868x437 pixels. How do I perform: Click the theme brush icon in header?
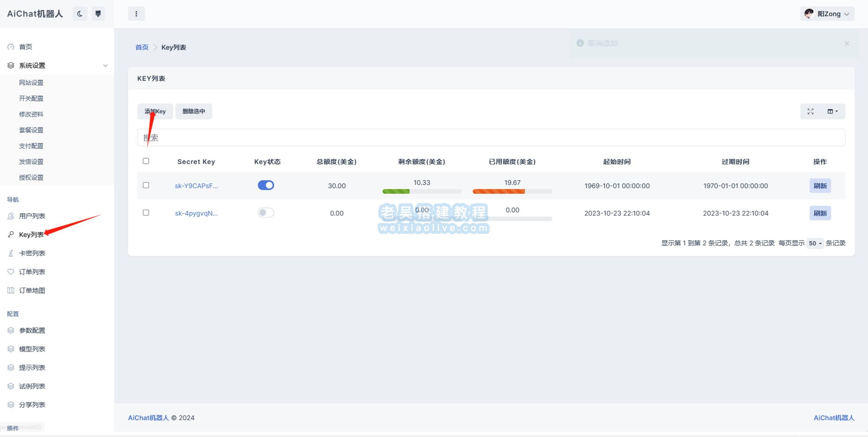tap(98, 14)
